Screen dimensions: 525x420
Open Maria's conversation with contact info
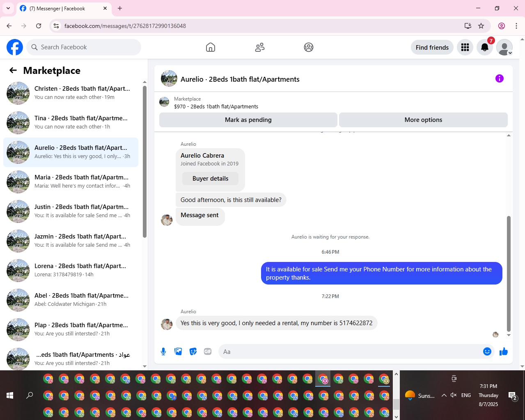click(71, 182)
